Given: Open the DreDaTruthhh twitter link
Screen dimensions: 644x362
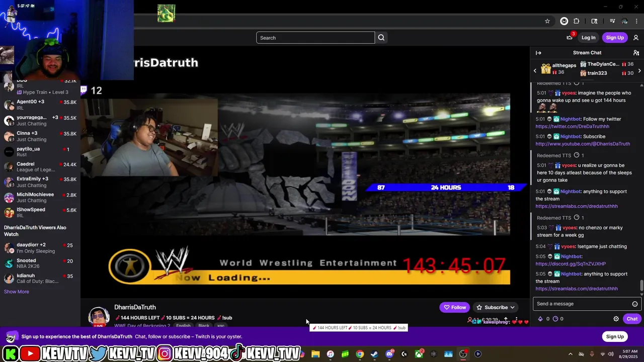Looking at the screenshot, I should (x=572, y=127).
